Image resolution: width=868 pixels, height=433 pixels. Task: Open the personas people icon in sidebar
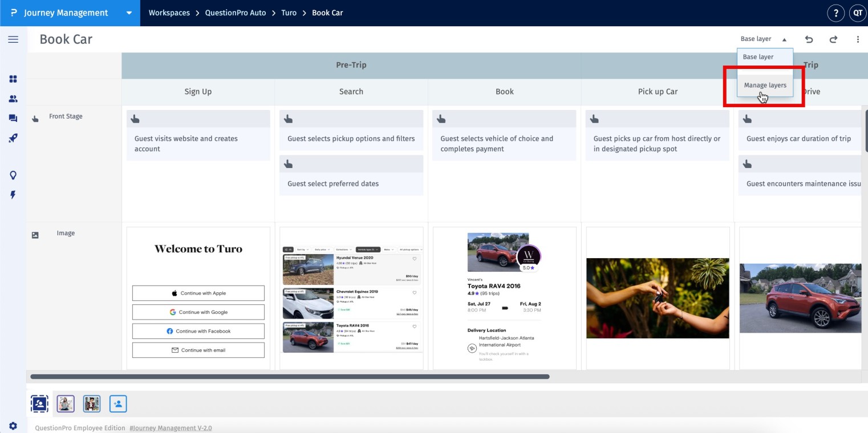[x=13, y=99]
